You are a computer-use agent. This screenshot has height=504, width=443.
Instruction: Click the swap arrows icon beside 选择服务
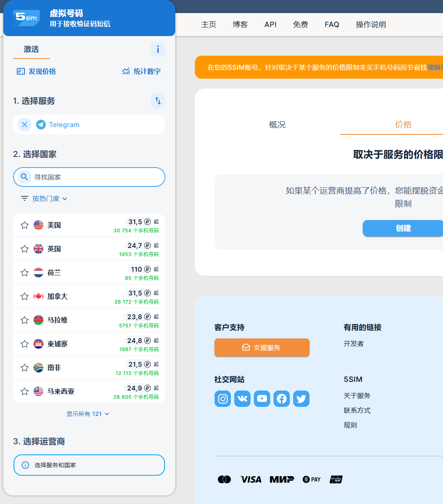(x=158, y=101)
